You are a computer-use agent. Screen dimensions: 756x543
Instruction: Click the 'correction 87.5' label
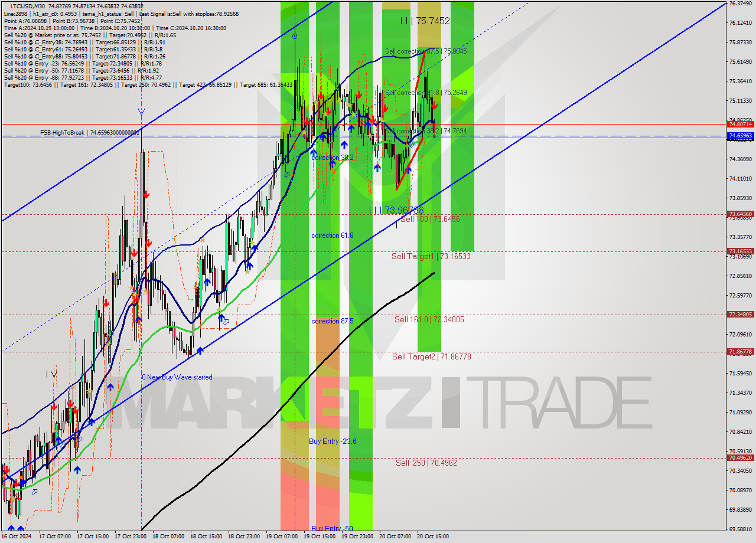333,321
